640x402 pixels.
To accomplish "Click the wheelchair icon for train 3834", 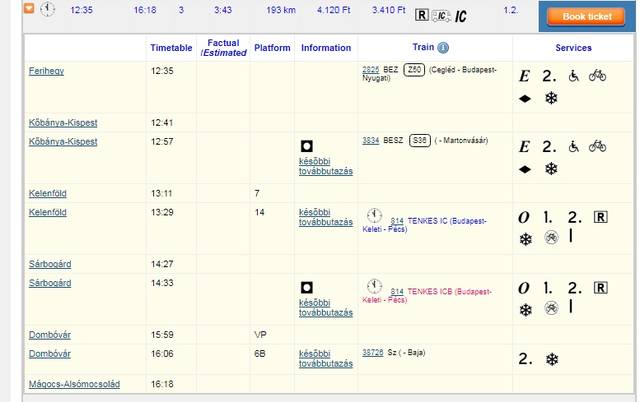I will (x=575, y=145).
